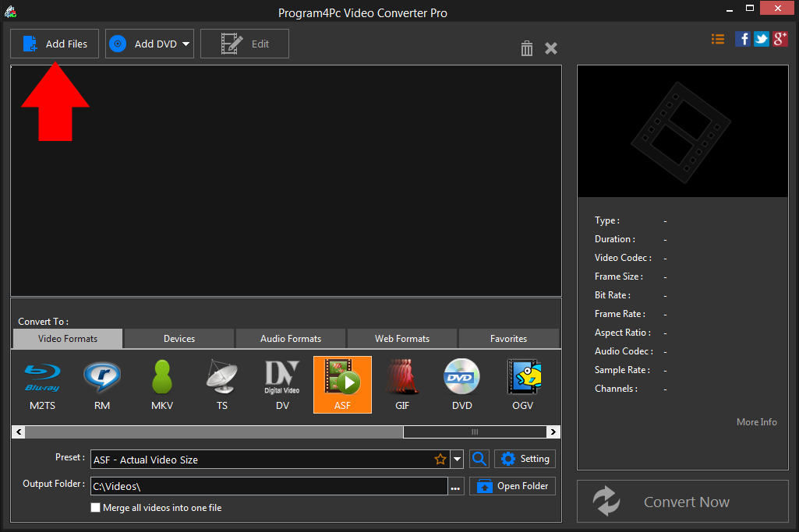Select the RM output format
Viewport: 799px width, 532px height.
(x=101, y=384)
